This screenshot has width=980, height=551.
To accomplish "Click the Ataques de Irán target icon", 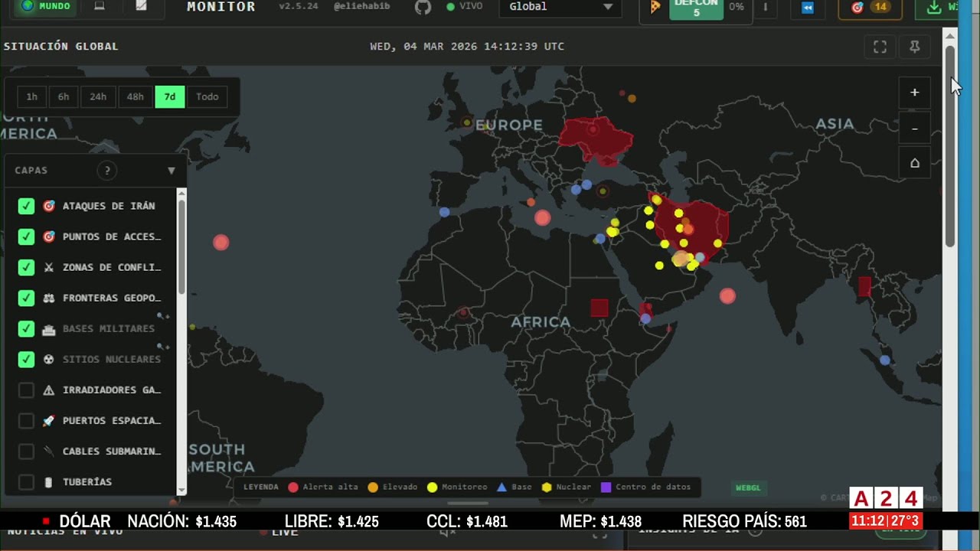I will (x=49, y=206).
